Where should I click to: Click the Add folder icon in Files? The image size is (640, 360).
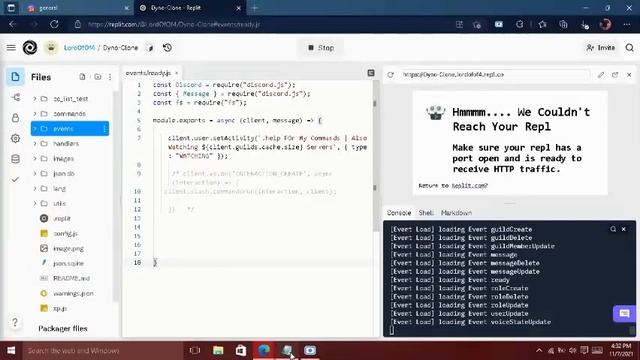point(98,77)
